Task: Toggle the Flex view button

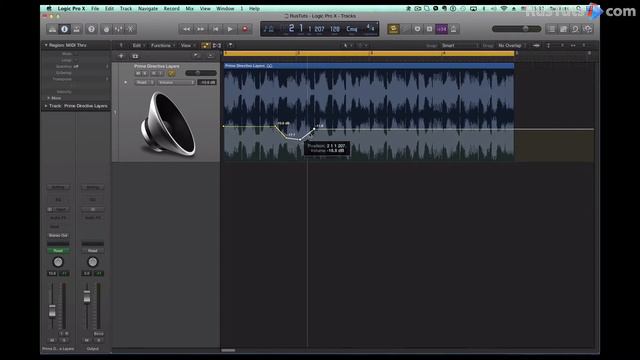Action: [x=217, y=45]
